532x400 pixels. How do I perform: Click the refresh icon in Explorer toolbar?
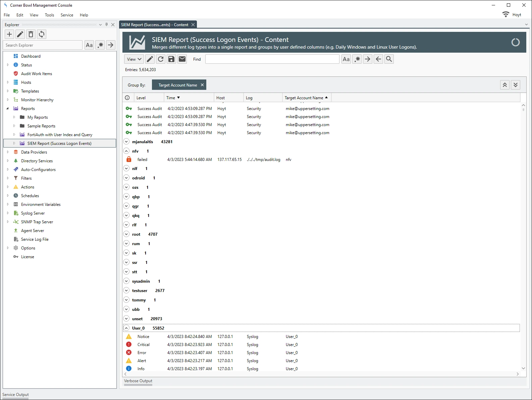[x=42, y=34]
